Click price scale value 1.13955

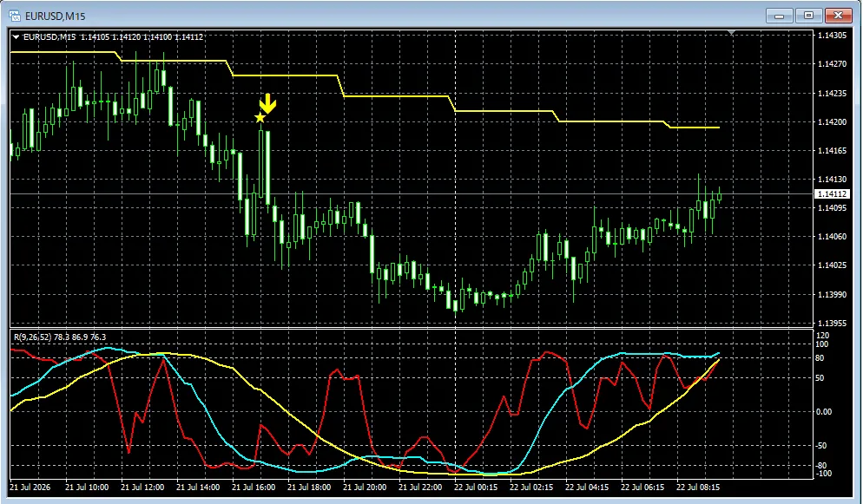point(832,324)
